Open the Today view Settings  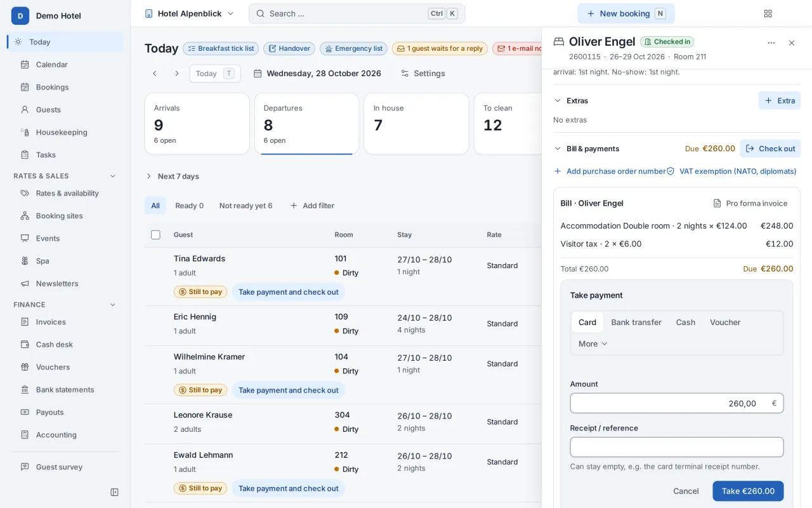point(423,74)
